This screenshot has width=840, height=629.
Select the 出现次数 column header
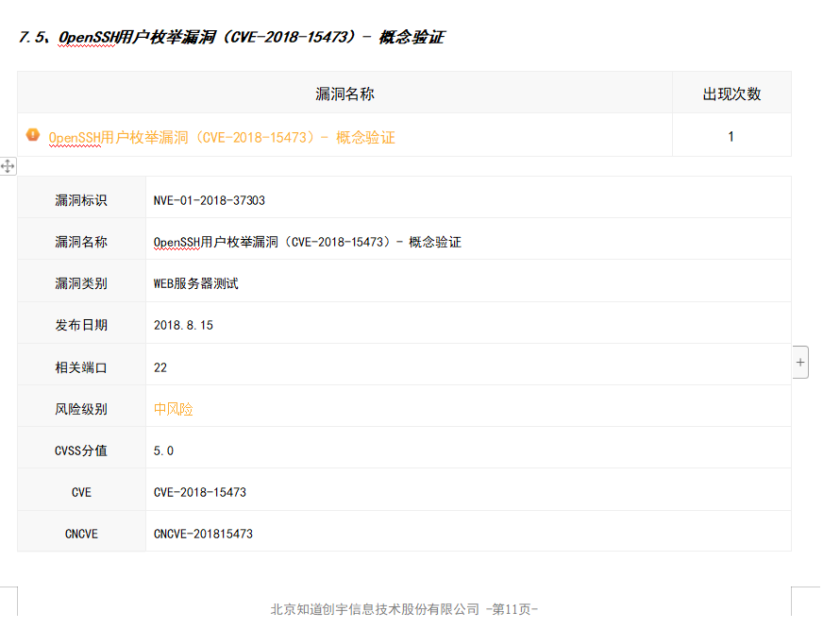731,93
